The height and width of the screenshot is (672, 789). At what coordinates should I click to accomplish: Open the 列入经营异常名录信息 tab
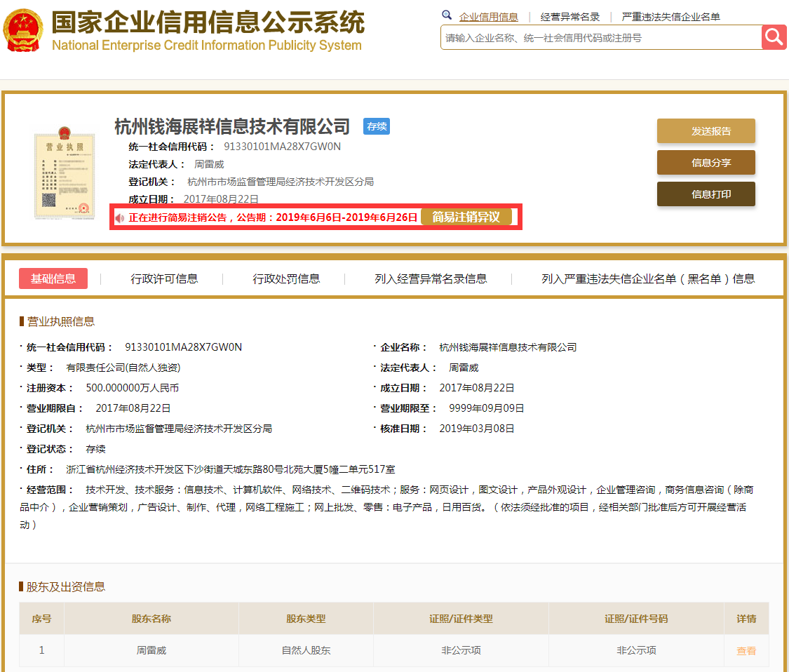431,278
